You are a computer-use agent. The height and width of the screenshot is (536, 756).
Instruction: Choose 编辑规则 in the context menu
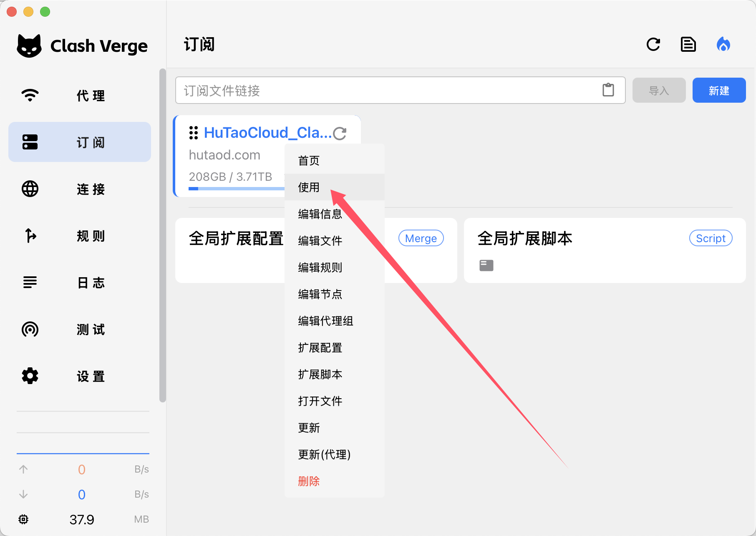(319, 268)
